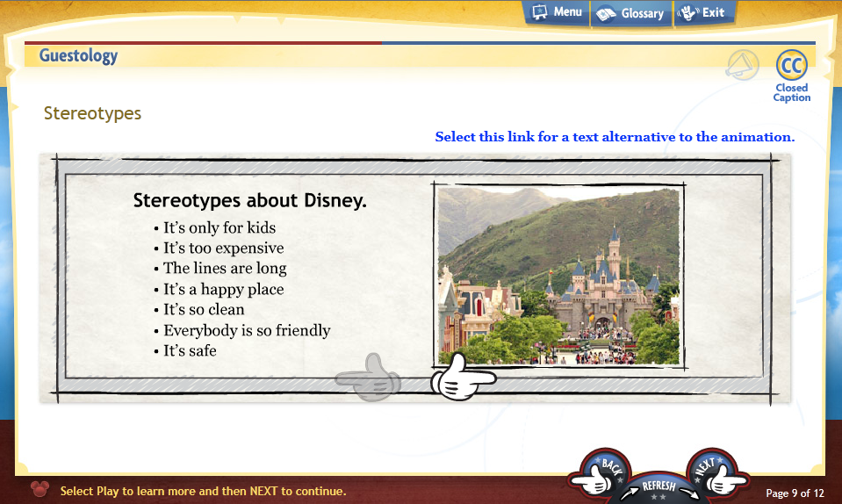The width and height of the screenshot is (842, 504).
Task: Click the 'Stereotypes' page heading
Action: [92, 113]
